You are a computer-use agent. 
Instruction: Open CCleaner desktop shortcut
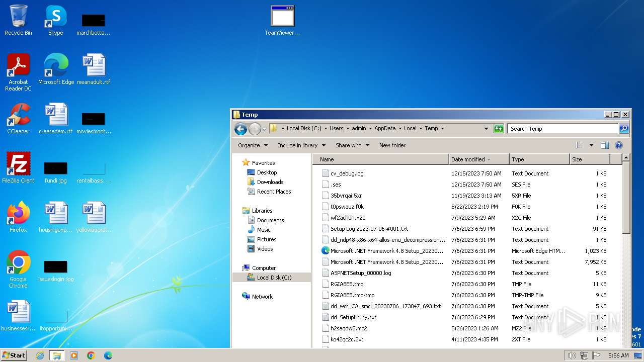(18, 119)
